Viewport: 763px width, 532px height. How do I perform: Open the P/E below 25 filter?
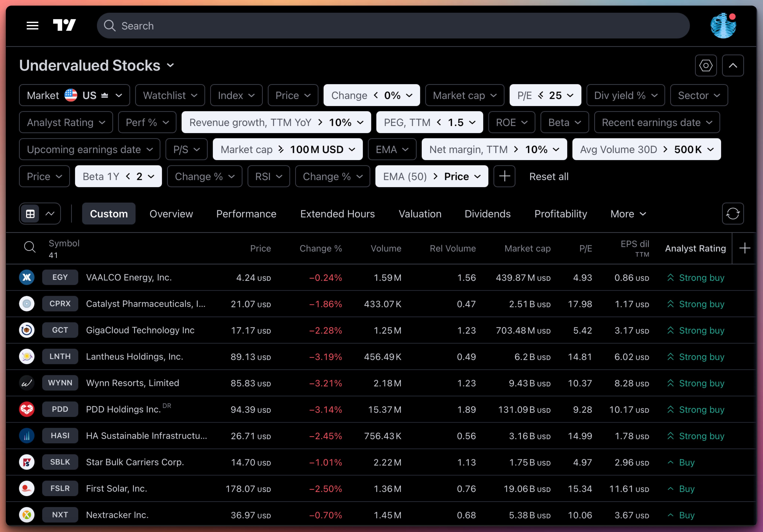pyautogui.click(x=545, y=95)
